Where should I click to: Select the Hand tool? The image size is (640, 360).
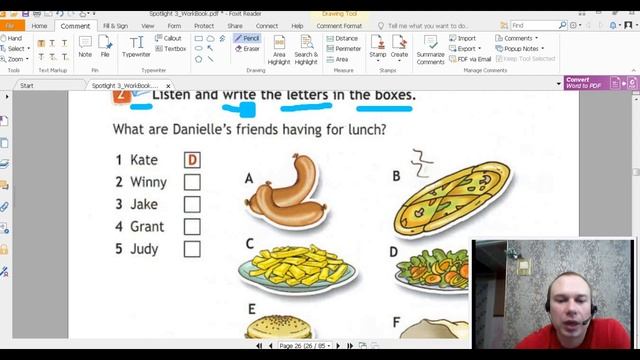(11, 38)
